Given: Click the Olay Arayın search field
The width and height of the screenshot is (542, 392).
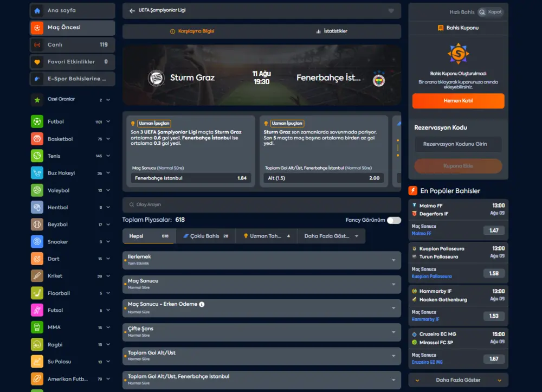Looking at the screenshot, I should 262,204.
